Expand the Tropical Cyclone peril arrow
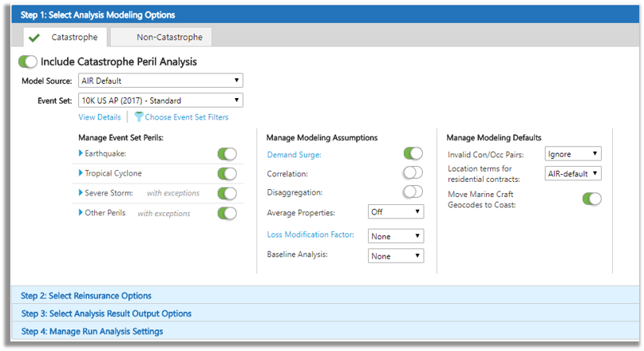Screen dimensions: 644x351 click(81, 173)
